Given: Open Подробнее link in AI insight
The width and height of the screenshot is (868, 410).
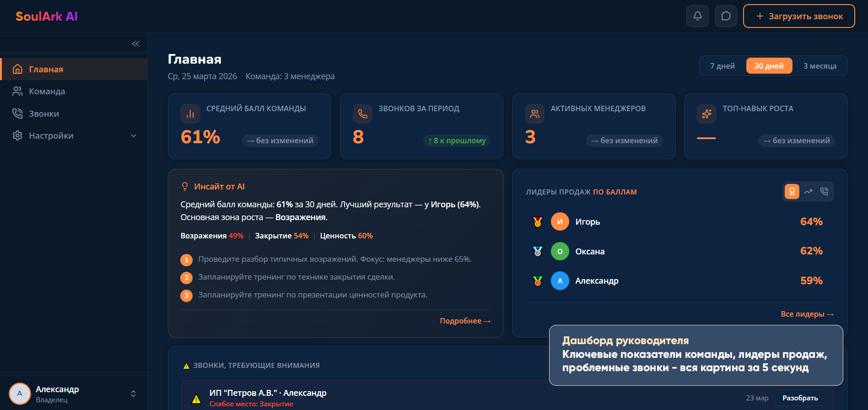Looking at the screenshot, I should click(x=465, y=321).
